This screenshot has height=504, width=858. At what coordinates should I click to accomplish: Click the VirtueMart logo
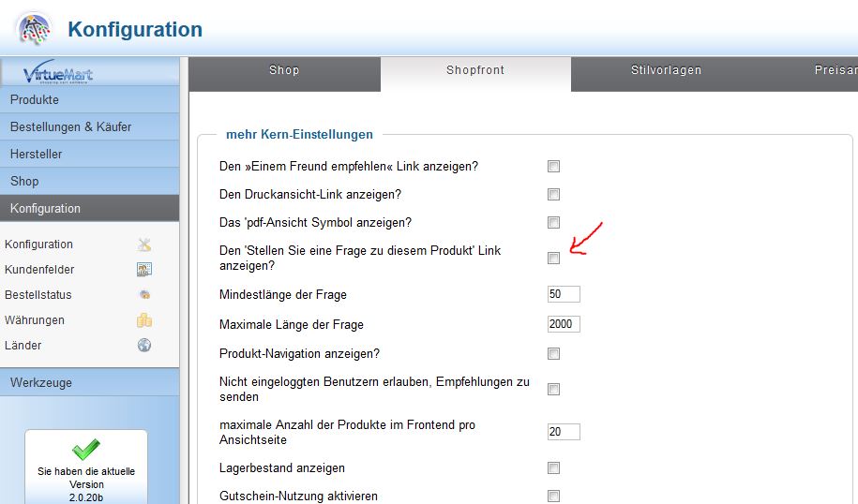pos(58,74)
